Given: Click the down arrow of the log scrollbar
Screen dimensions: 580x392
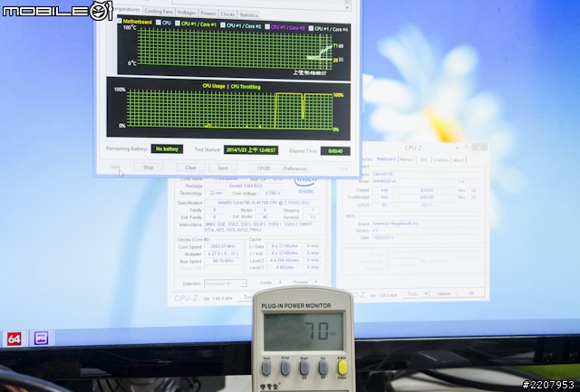Looking at the screenshot, I should pos(347,7).
